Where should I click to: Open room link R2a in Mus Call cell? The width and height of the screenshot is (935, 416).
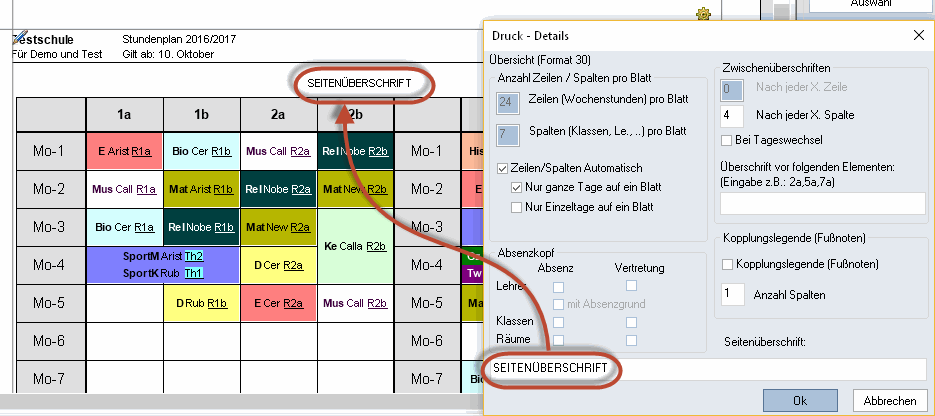pos(301,151)
